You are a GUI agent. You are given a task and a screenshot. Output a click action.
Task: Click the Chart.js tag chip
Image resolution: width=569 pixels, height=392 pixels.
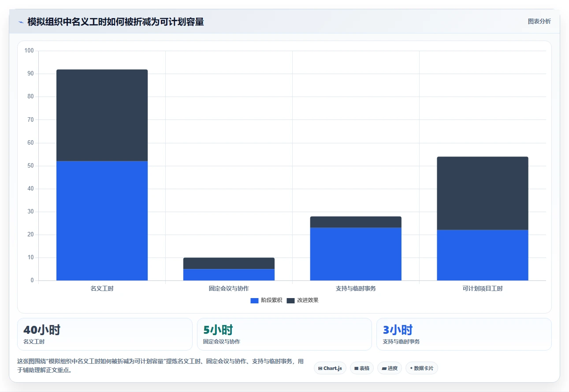click(x=330, y=368)
